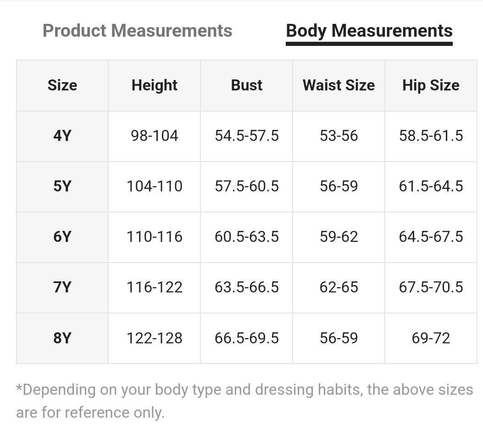The image size is (483, 448).
Task: Click the Size column header
Action: 62,85
